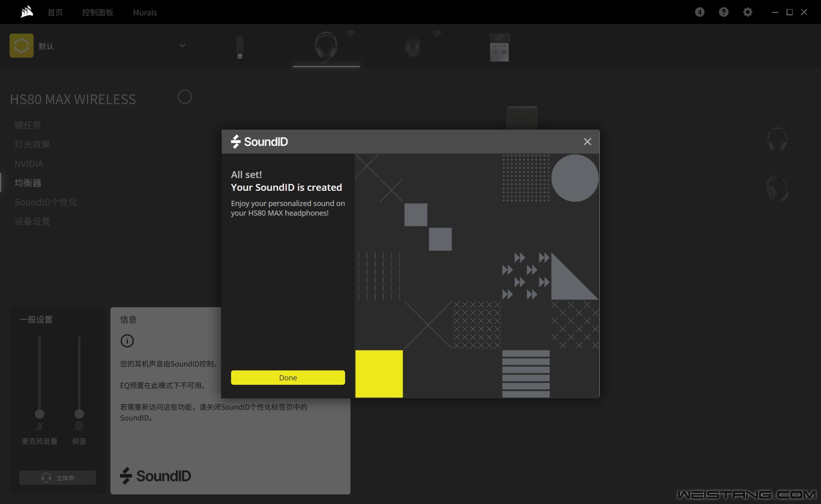This screenshot has width=821, height=504.
Task: Open the Murals tab
Action: coord(145,12)
